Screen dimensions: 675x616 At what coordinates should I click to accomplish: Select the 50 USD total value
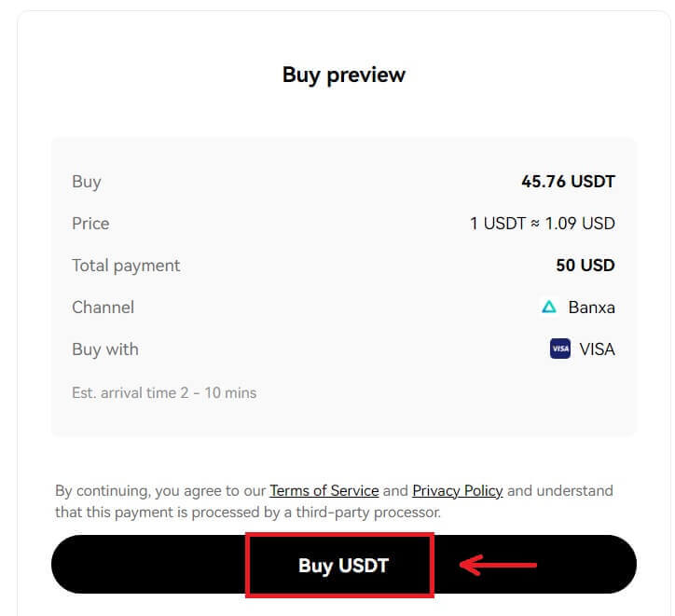coord(585,266)
